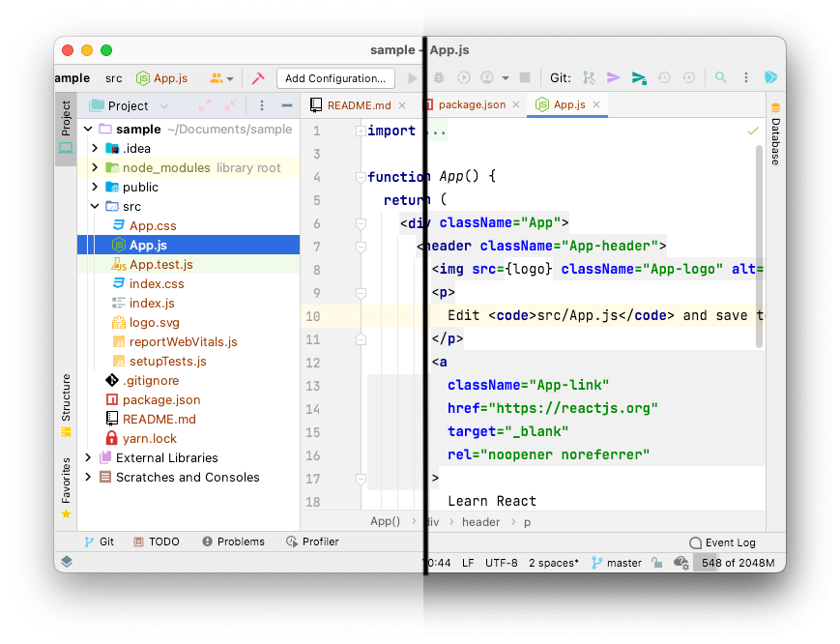The height and width of the screenshot is (644, 840).
Task: Click the Expand All icon in the Project panel
Action: [205, 105]
